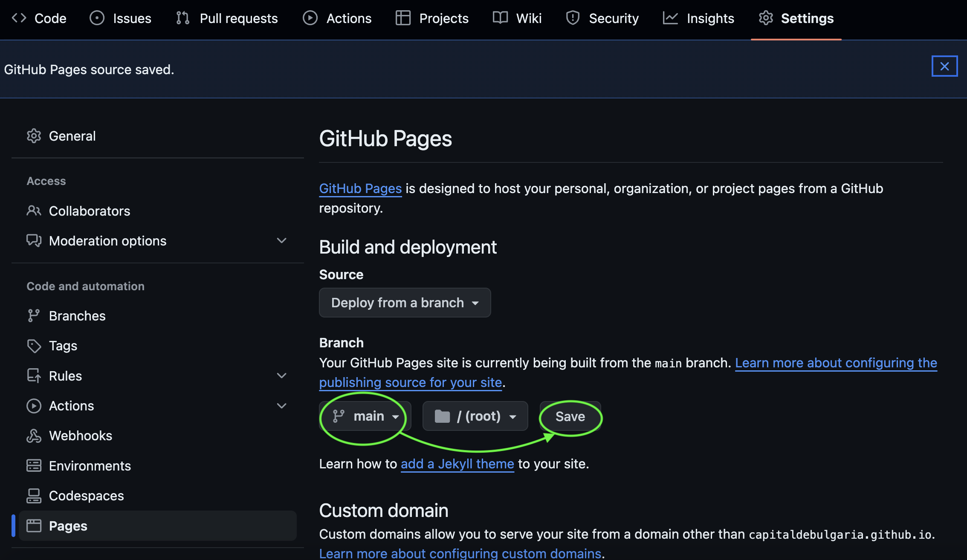Expand the Moderation options chevron

pos(281,240)
